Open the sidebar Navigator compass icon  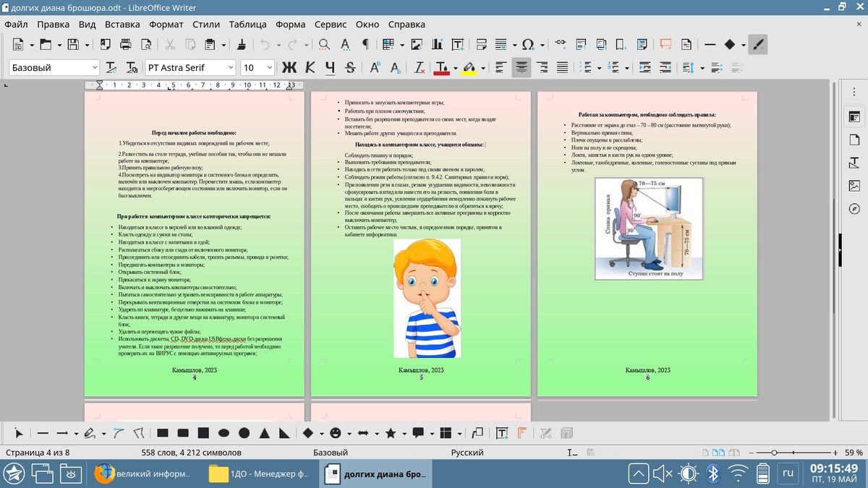[x=854, y=209]
